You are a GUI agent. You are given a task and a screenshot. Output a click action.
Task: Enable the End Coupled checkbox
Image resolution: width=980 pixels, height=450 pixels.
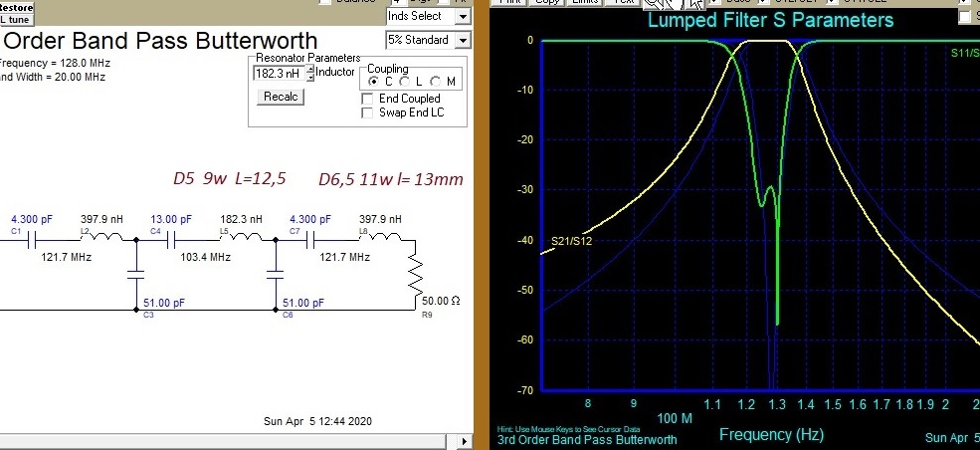pos(367,99)
